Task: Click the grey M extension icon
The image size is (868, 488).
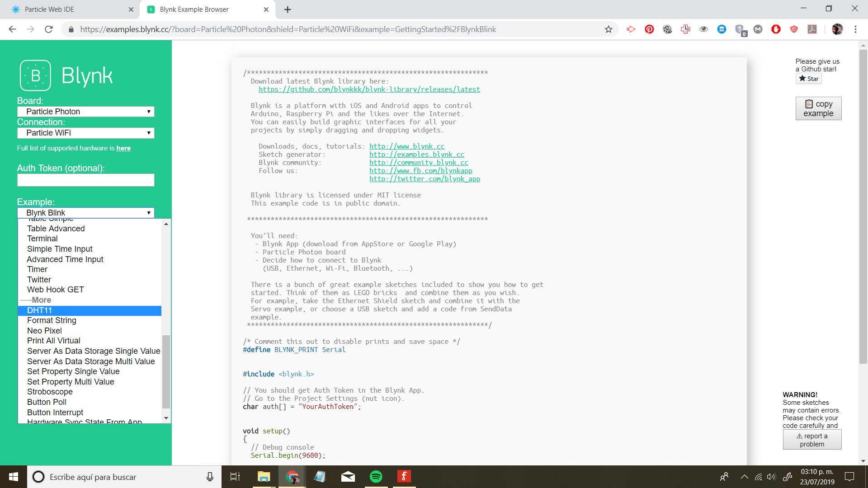Action: point(758,29)
